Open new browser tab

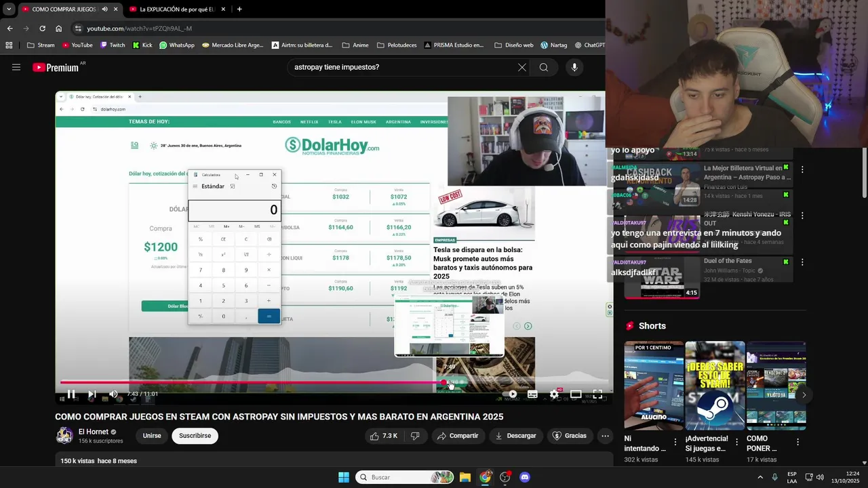[239, 9]
